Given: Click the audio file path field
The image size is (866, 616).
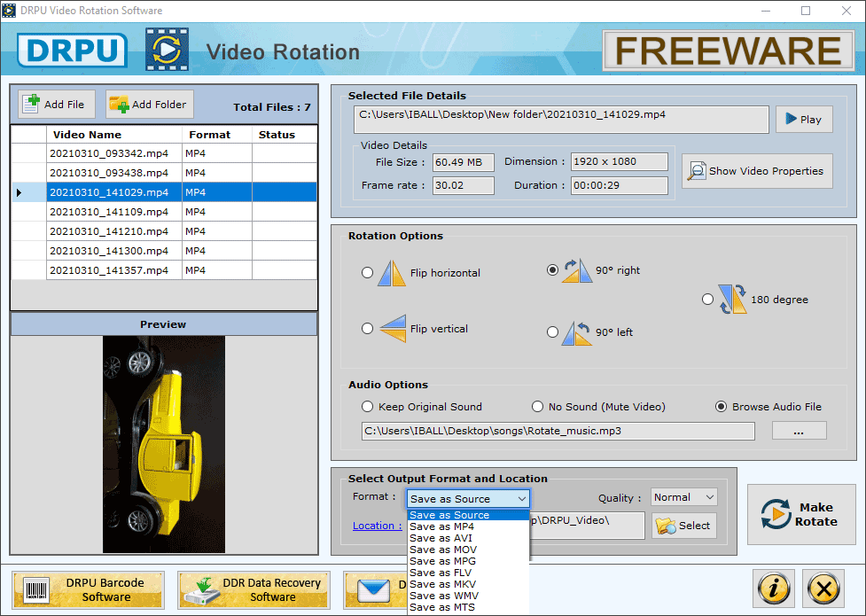Looking at the screenshot, I should [558, 431].
